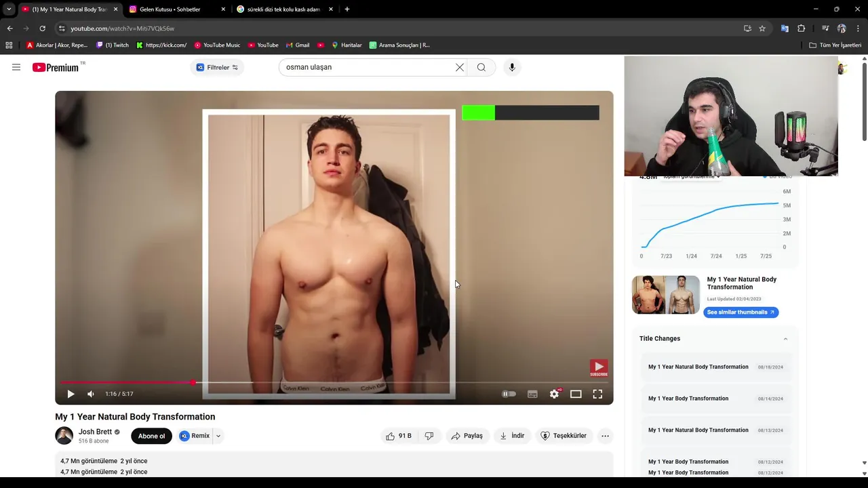Play the video with the play button

(x=71, y=394)
